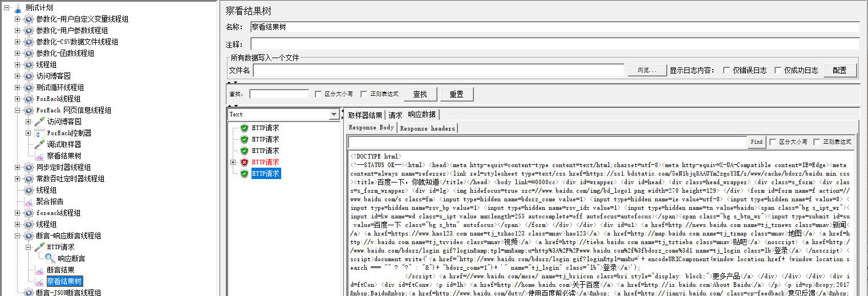Viewport: 868px width, 296px height.
Task: Click magnifier icon of 响应断言
Action: 50,258
